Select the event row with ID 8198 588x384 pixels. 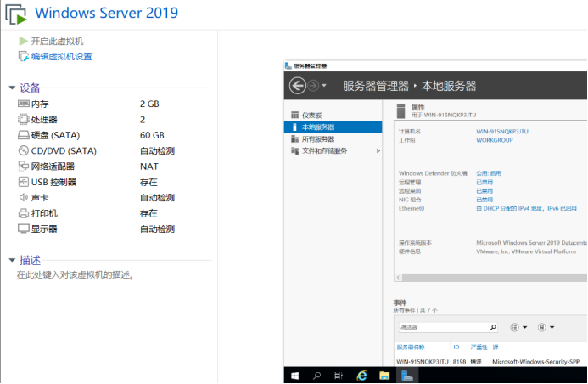[x=491, y=361]
